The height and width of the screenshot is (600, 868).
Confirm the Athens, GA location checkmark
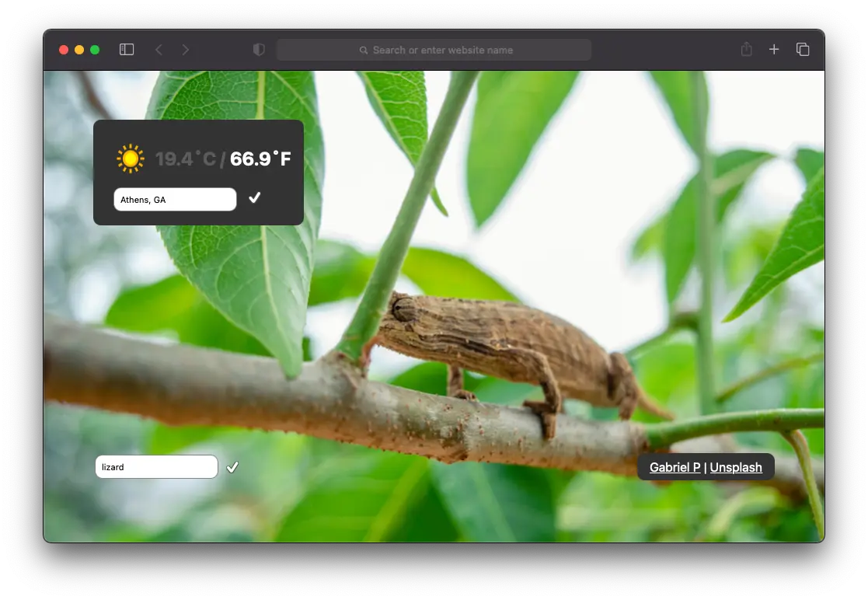point(255,197)
